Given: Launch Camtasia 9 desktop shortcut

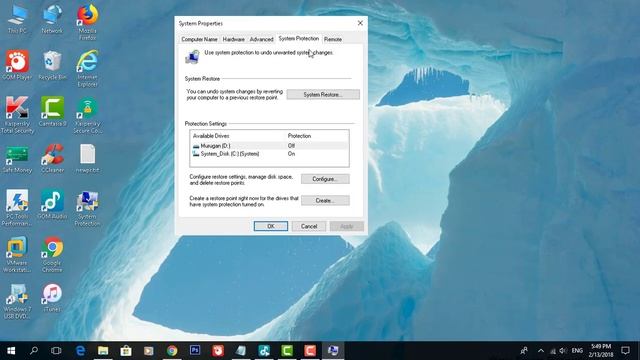Looking at the screenshot, I should tap(52, 111).
